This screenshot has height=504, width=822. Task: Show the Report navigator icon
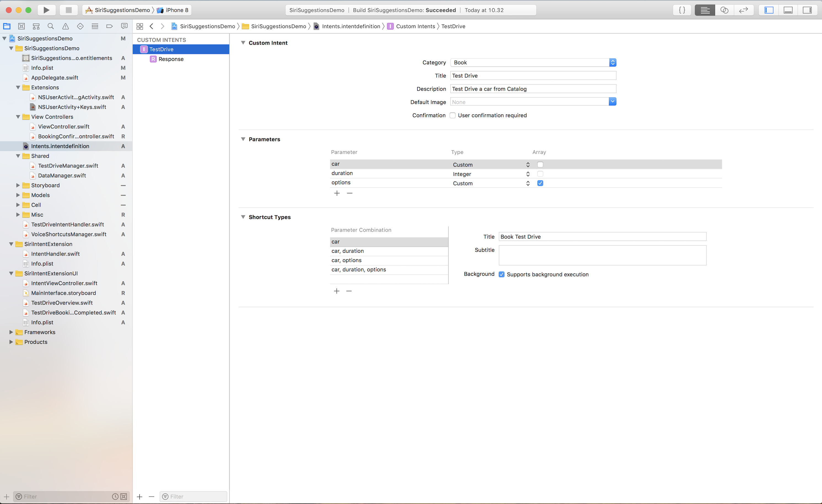124,26
